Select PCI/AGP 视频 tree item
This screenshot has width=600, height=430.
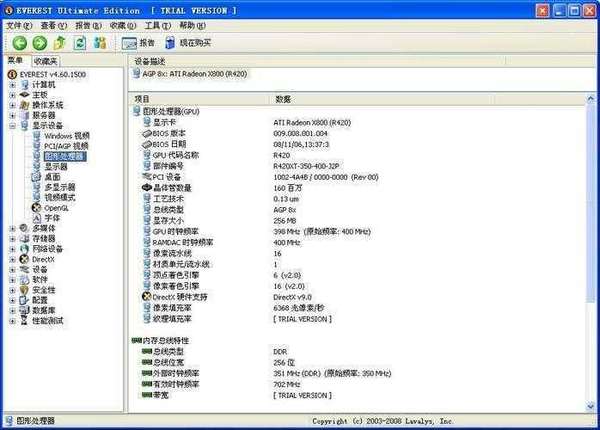pos(66,146)
